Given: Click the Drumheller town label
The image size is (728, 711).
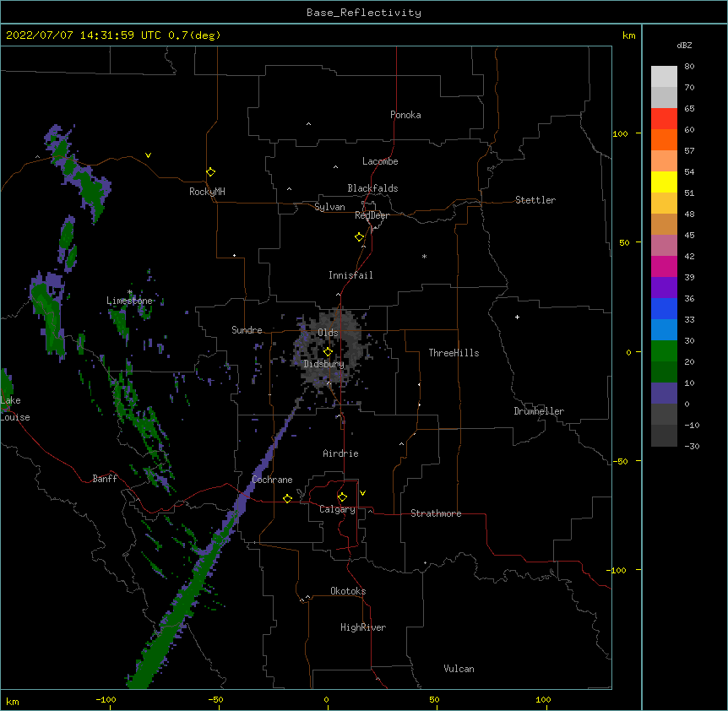Looking at the screenshot, I should (x=539, y=411).
